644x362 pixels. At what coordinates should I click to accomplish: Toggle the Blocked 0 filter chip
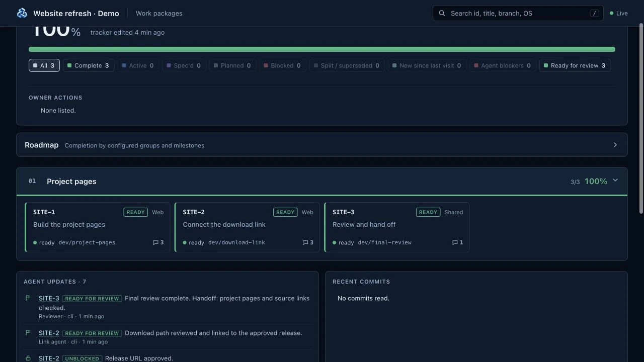pos(283,65)
